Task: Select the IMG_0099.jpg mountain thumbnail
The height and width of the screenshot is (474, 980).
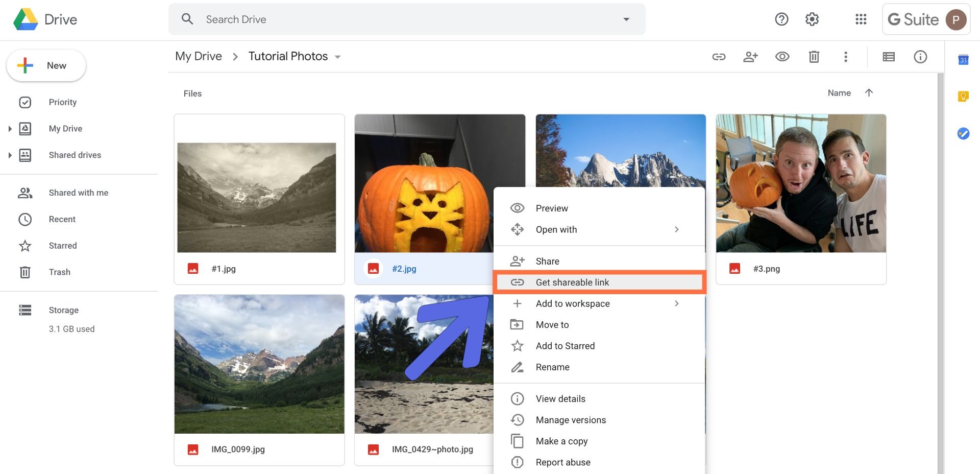Action: point(259,364)
